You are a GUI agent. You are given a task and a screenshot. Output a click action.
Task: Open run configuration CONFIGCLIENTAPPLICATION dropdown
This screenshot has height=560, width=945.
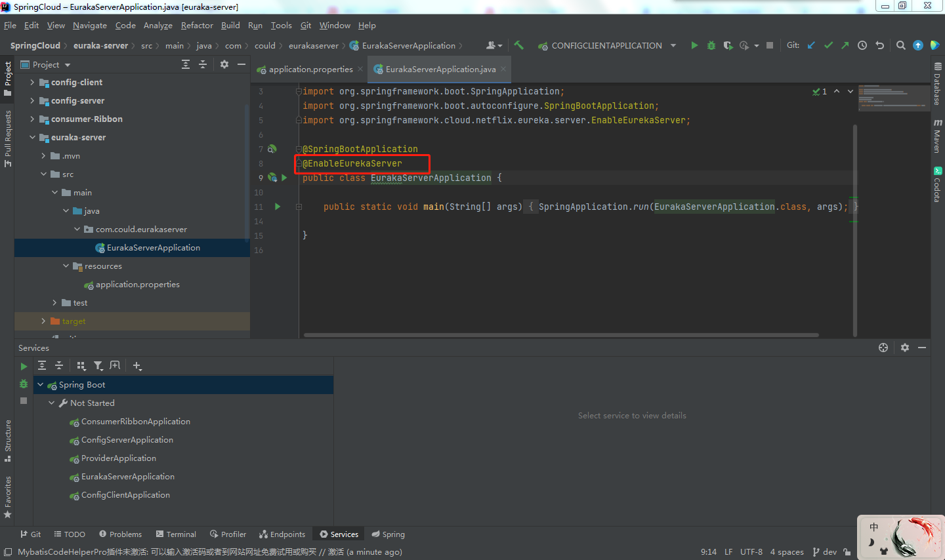pos(607,45)
